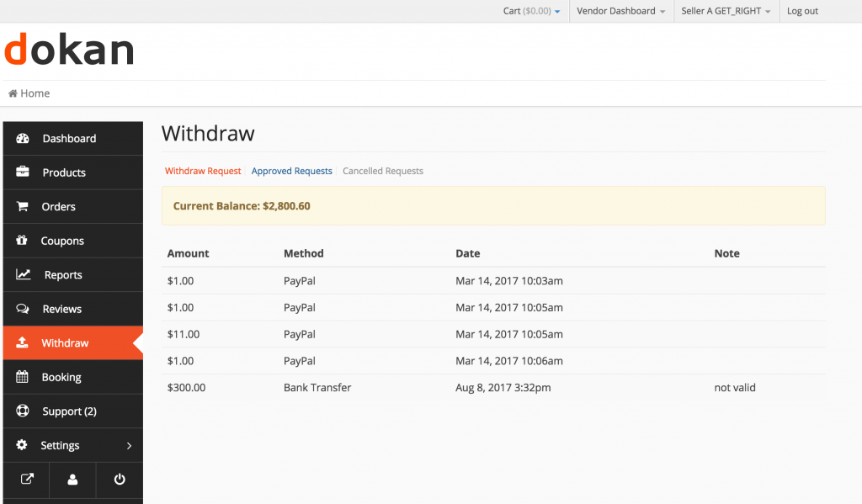Open Booking via the calendar icon
The height and width of the screenshot is (504, 862).
coord(23,377)
